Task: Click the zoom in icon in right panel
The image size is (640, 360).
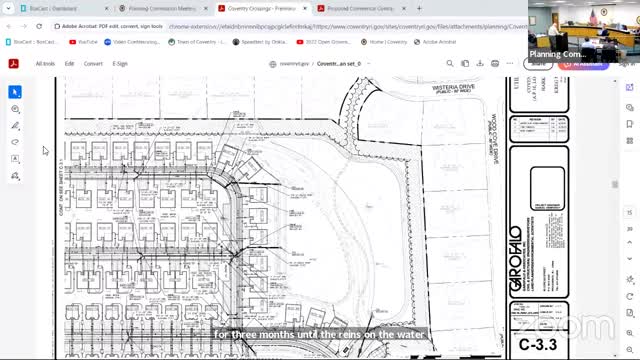Action: pyautogui.click(x=630, y=333)
